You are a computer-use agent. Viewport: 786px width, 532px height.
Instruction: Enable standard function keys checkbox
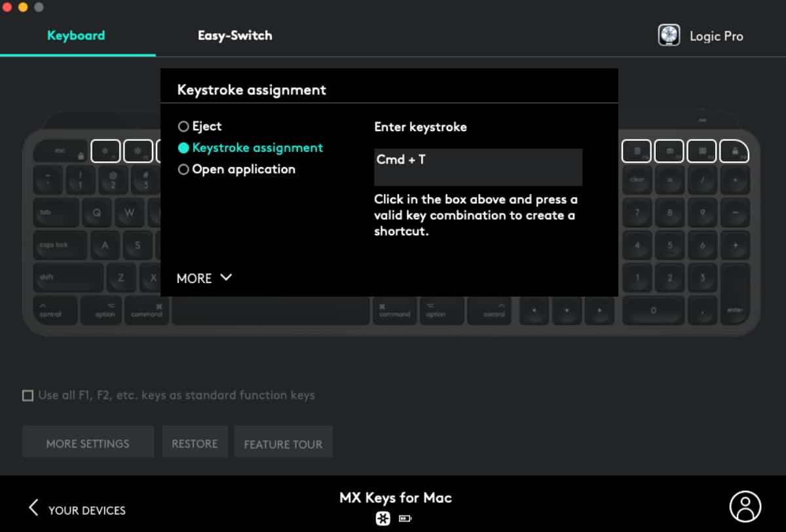[28, 396]
